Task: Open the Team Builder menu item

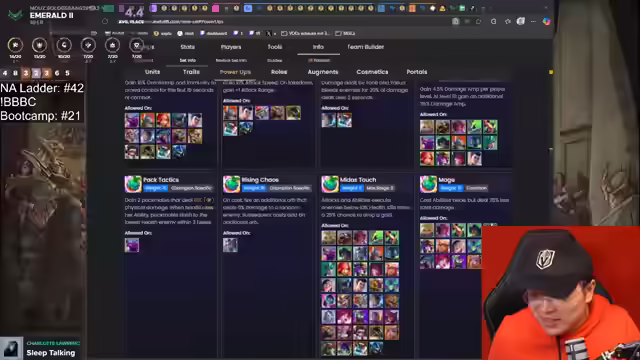Action: pyautogui.click(x=365, y=47)
